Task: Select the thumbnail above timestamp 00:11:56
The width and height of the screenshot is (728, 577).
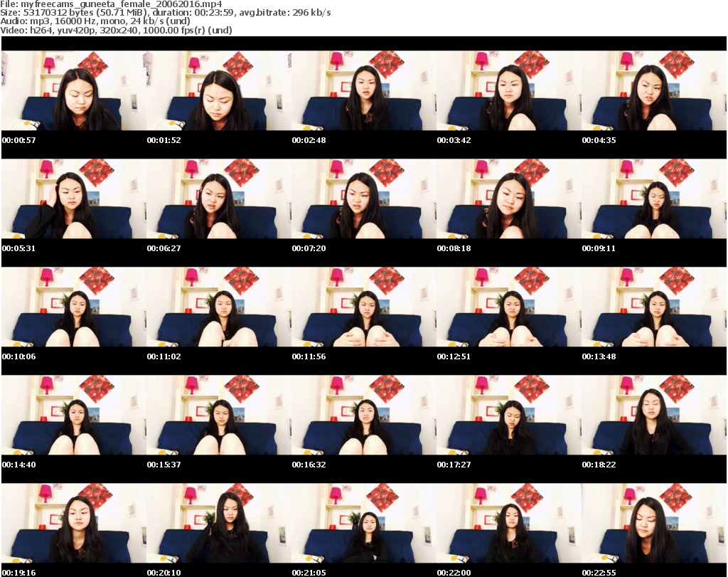Action: point(364,307)
